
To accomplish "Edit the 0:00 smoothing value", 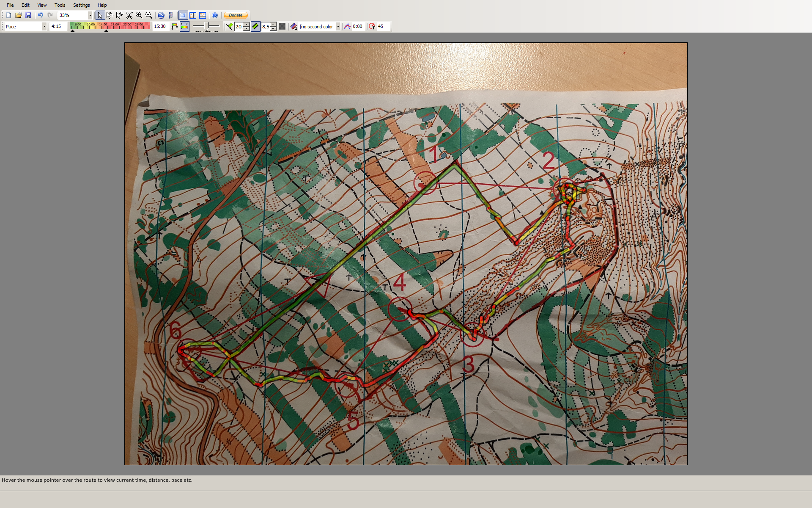I will [359, 26].
